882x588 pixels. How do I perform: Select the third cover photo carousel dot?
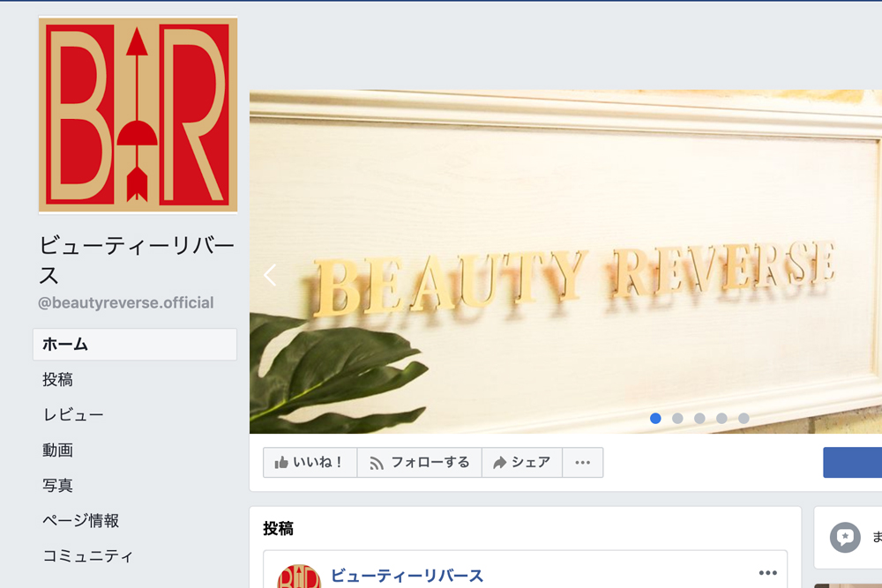pos(699,418)
